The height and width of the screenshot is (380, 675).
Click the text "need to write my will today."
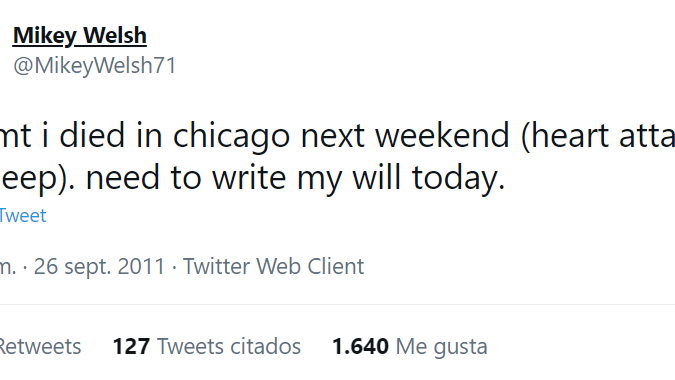point(295,178)
